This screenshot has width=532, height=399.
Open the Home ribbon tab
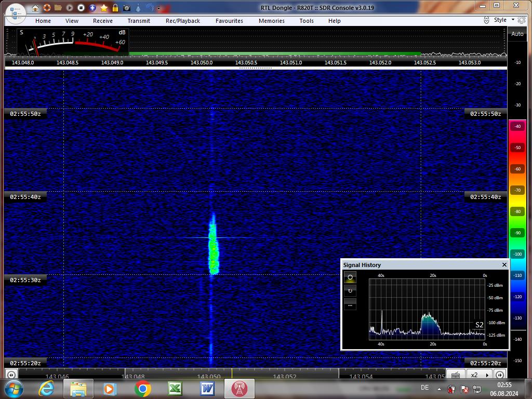pos(43,21)
